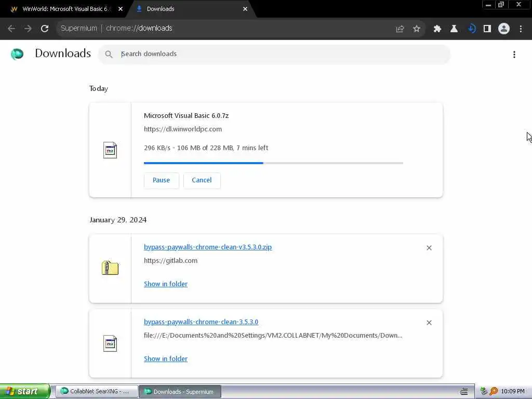Open the browser three-dot menu

521,29
